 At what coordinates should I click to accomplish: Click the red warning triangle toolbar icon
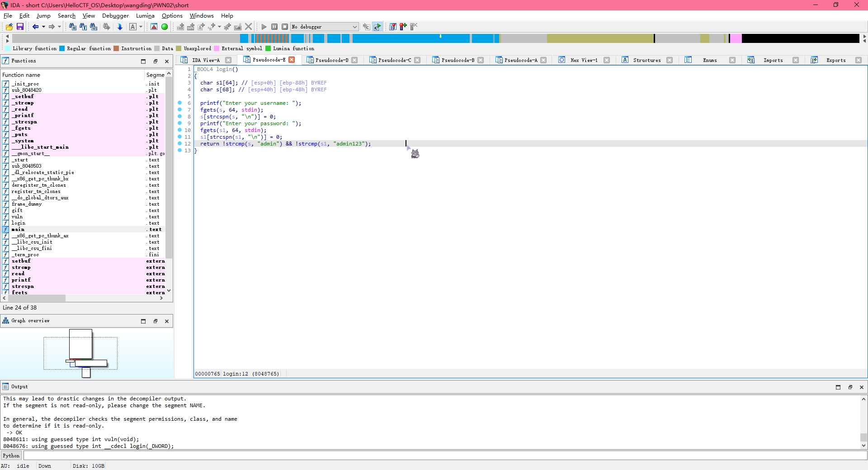pos(154,27)
